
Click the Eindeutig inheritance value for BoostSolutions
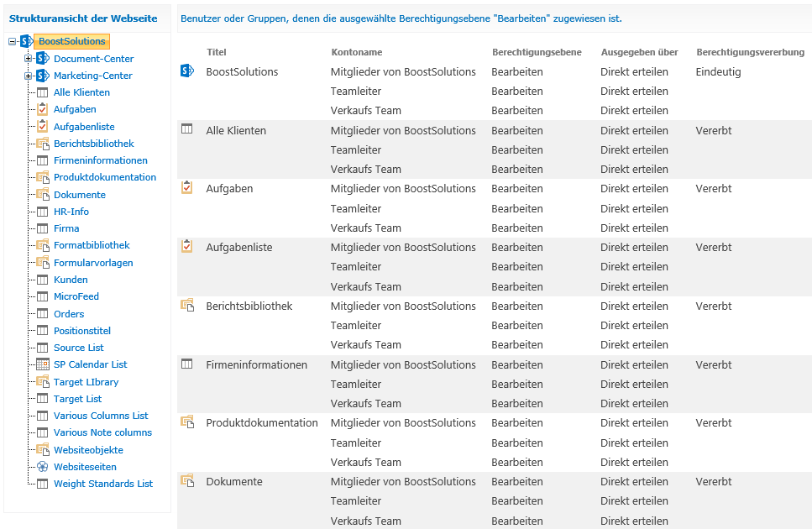pyautogui.click(x=718, y=72)
